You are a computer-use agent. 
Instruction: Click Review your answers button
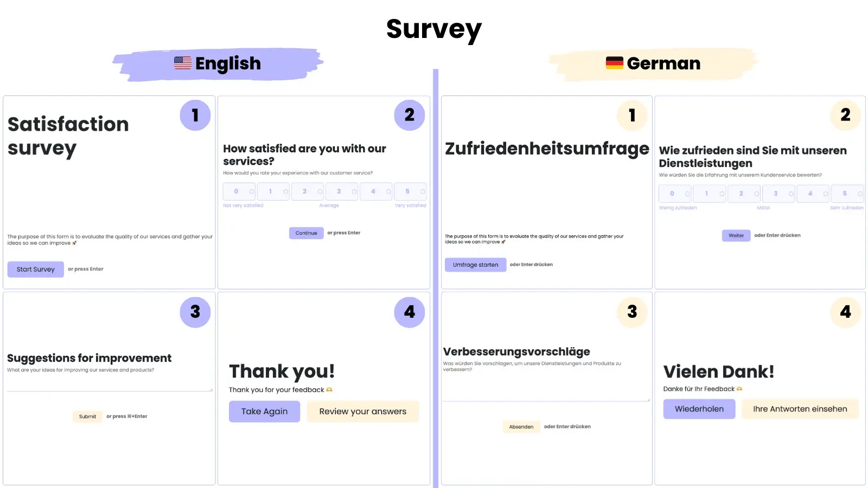click(362, 412)
